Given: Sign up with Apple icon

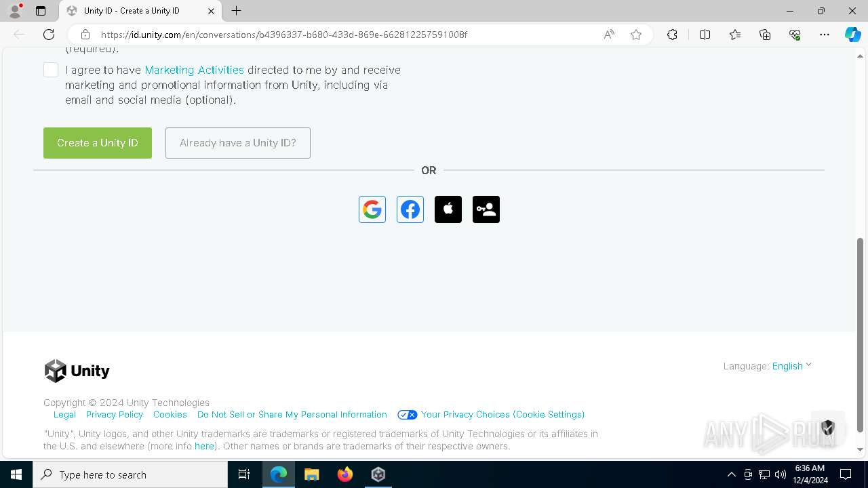Looking at the screenshot, I should [448, 209].
